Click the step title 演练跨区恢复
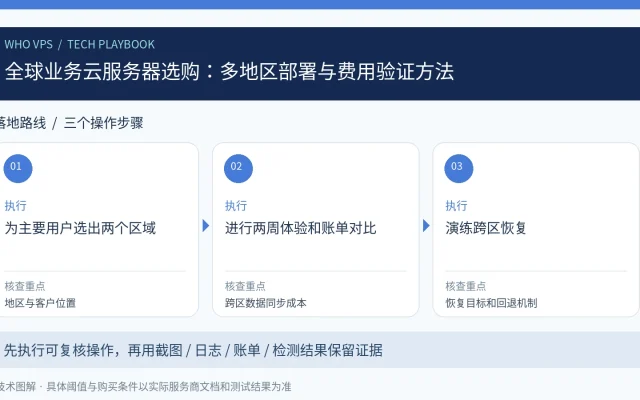The height and width of the screenshot is (400, 640). point(486,228)
